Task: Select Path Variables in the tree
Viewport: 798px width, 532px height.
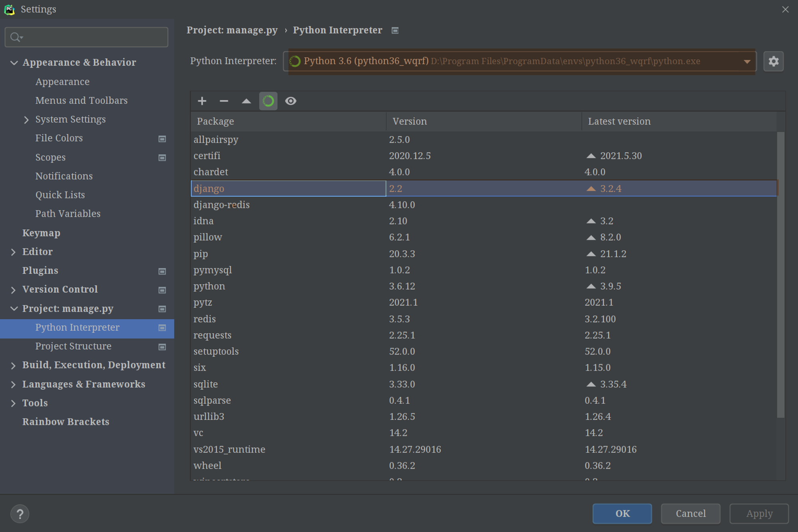Action: [x=68, y=214]
